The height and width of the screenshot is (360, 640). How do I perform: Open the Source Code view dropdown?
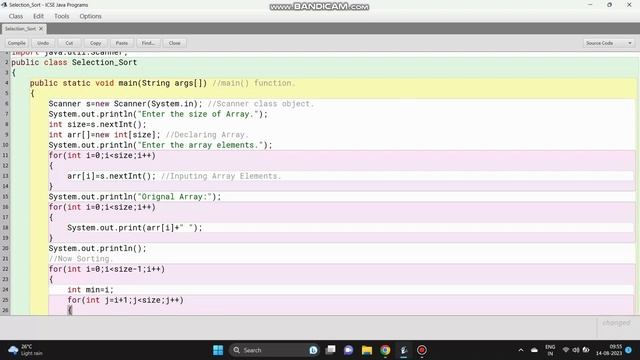609,43
